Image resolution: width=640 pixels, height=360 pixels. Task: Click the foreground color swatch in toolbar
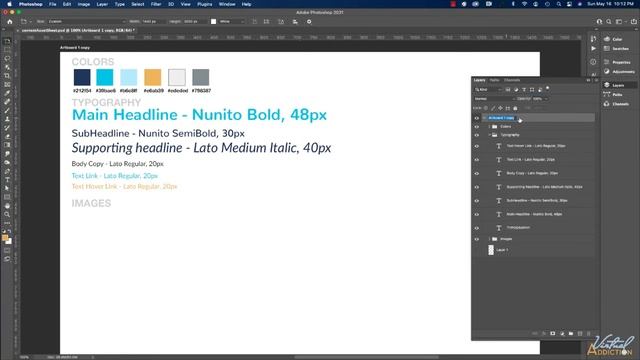point(5,238)
